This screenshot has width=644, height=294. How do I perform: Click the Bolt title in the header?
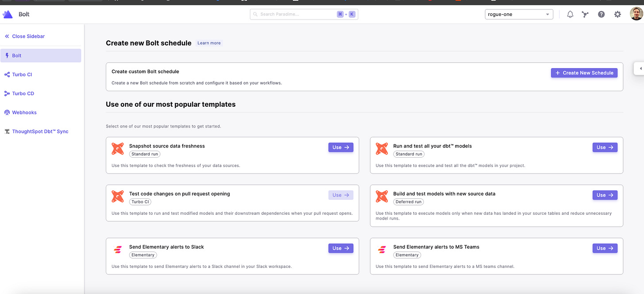pos(24,14)
